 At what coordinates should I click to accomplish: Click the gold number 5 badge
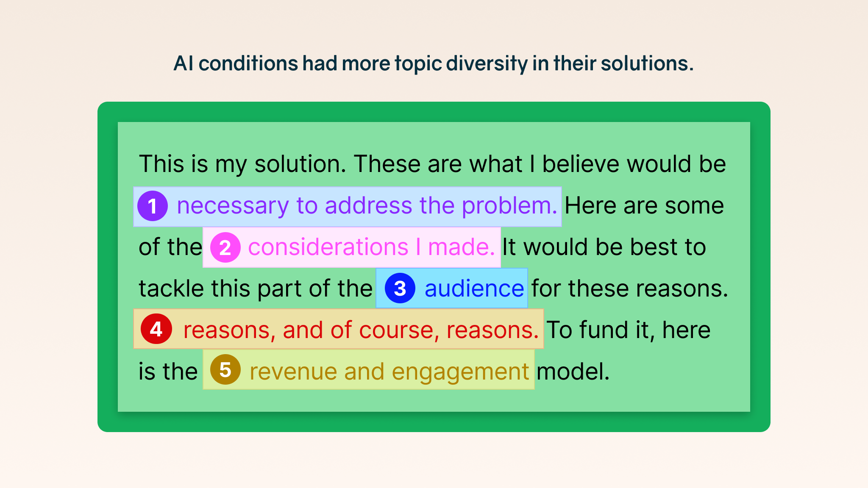[225, 370]
